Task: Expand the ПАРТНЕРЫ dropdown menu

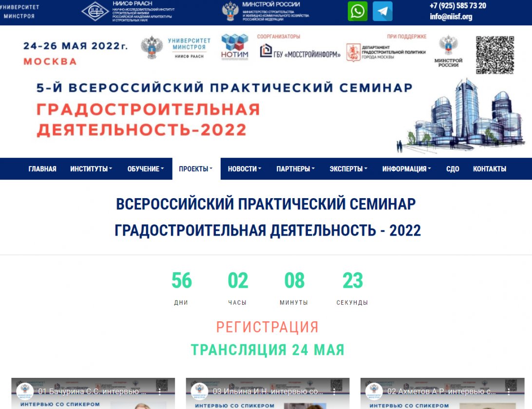Action: 296,168
